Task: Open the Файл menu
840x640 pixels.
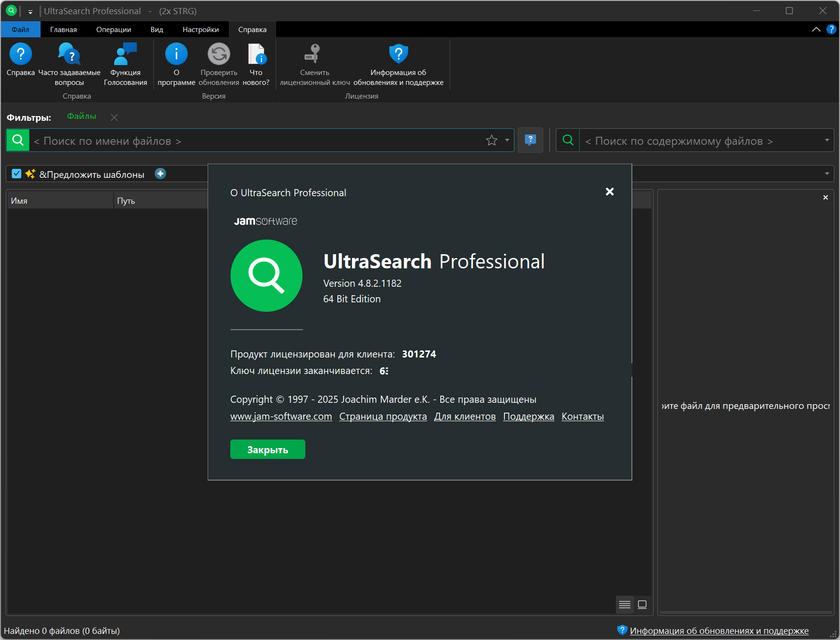Action: point(20,29)
